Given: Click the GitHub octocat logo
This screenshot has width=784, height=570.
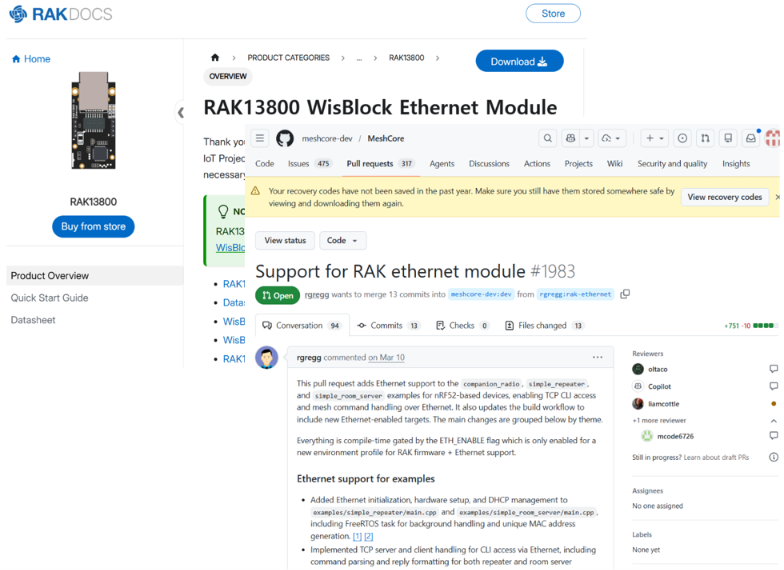Looking at the screenshot, I should (x=285, y=138).
